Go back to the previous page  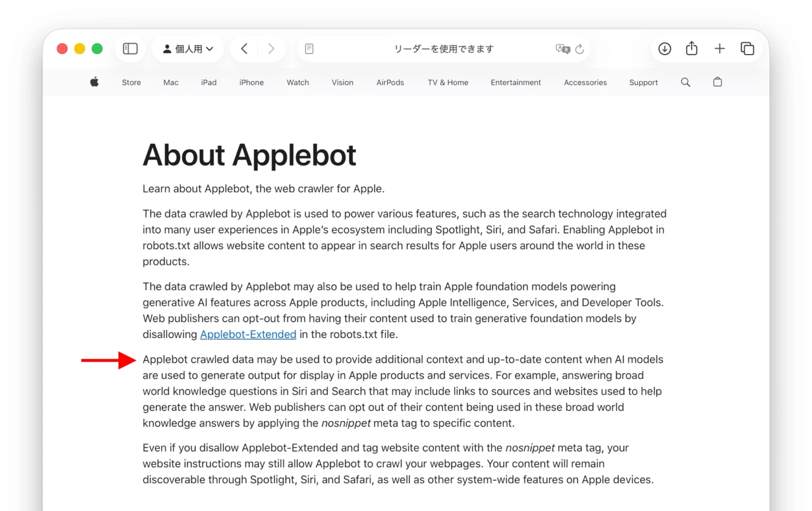click(244, 49)
